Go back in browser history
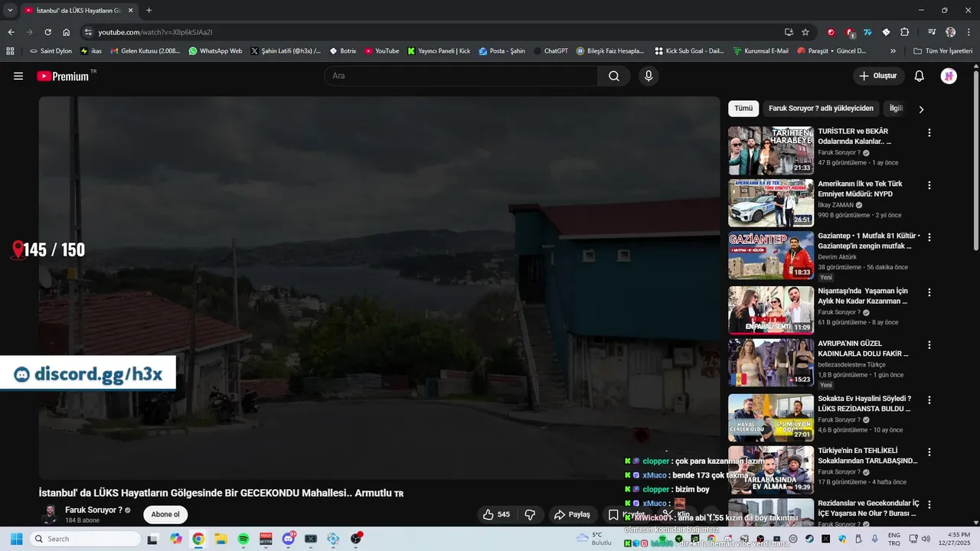 pyautogui.click(x=11, y=32)
